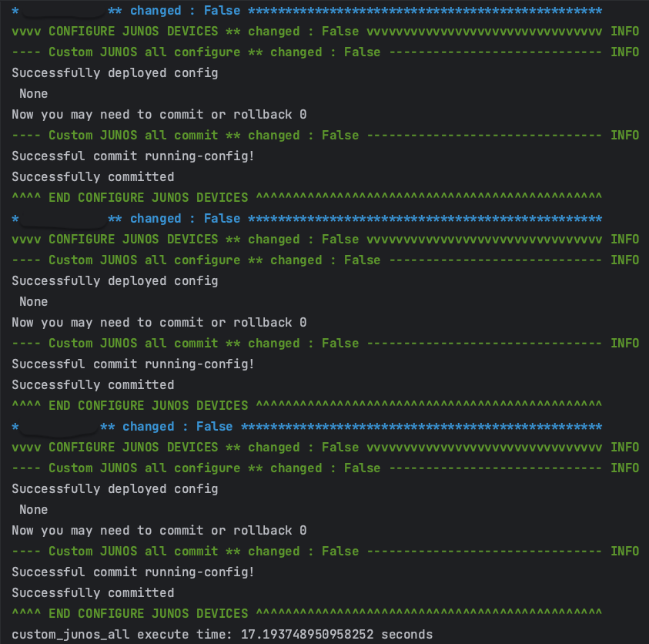Screen dimensions: 649x644
Task: Click second block's 'Successfully deployed config' line
Action: (x=115, y=281)
